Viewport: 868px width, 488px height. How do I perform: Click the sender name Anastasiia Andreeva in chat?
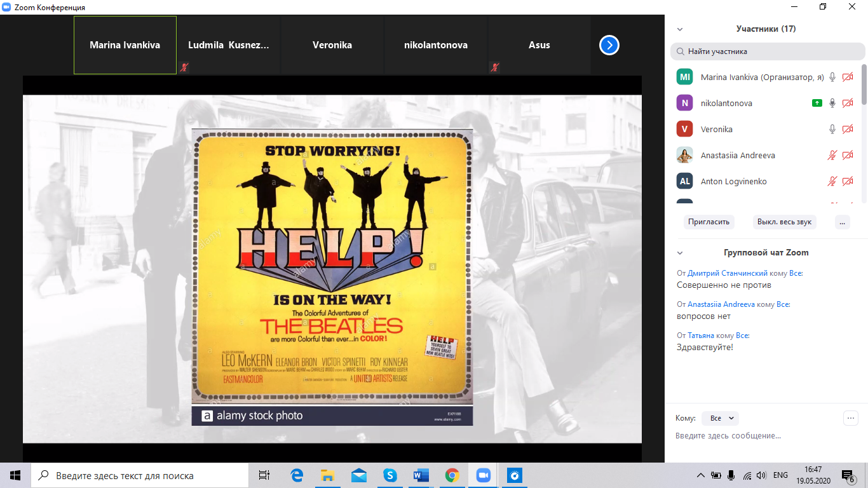click(x=721, y=304)
